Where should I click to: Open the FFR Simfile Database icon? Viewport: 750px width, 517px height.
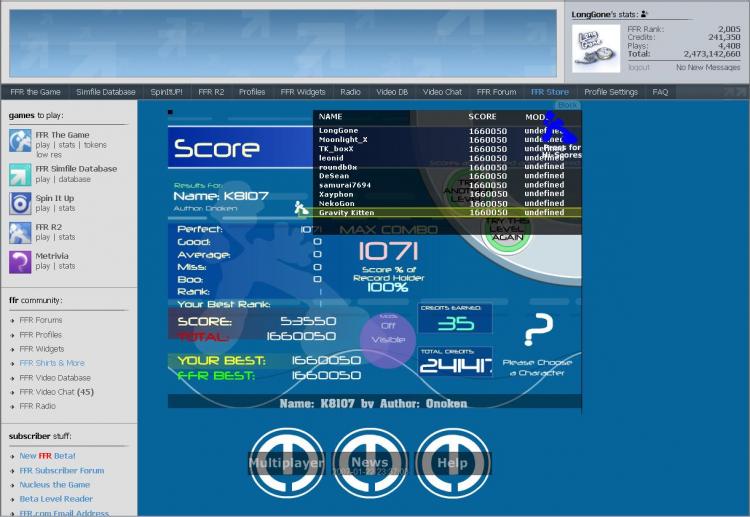(20, 175)
